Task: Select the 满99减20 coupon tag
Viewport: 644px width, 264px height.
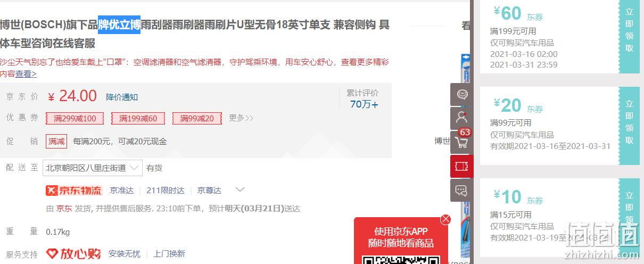Action: [x=197, y=118]
